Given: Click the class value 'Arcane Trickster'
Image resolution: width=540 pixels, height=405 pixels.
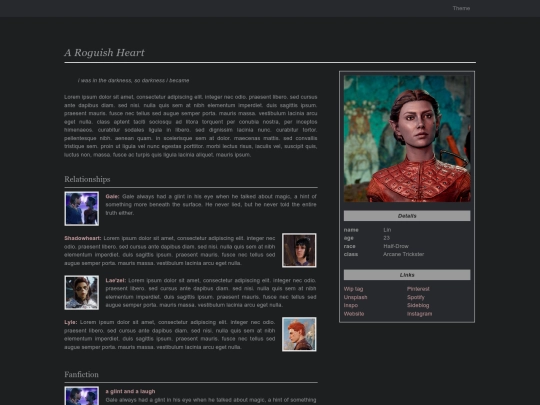Looking at the screenshot, I should 404,254.
